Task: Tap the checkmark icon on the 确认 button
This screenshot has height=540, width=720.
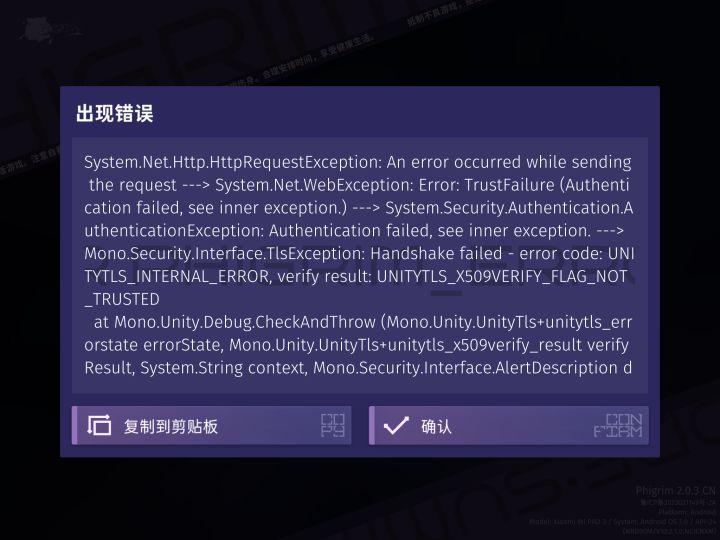Action: [x=396, y=425]
